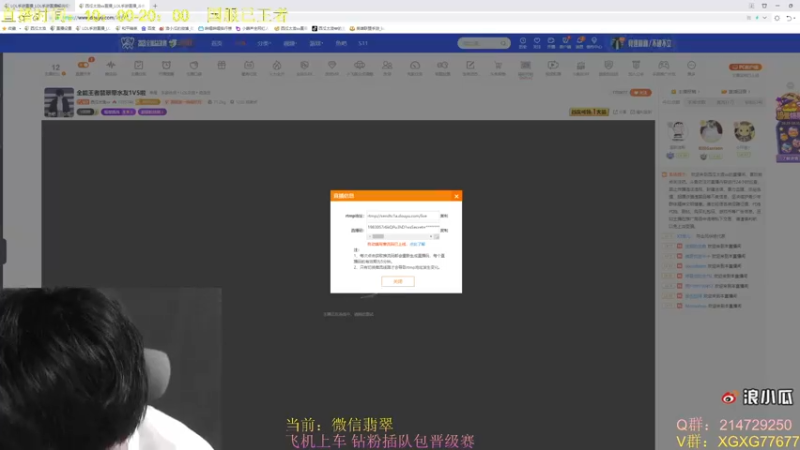800x450 pixels.
Task: Toggle the orange switch icon with badge
Action: pos(83,65)
